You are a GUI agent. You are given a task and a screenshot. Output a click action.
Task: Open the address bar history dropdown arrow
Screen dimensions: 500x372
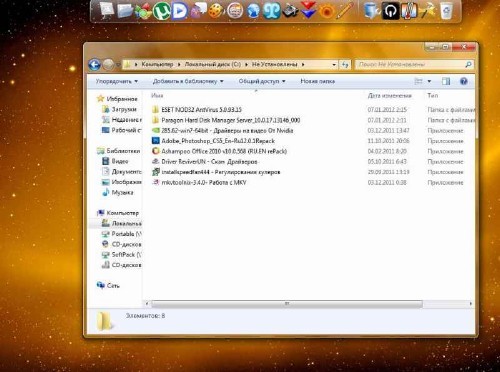coord(334,64)
